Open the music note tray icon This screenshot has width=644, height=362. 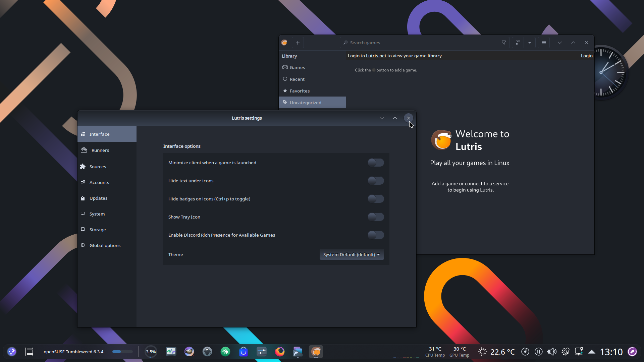[x=525, y=352]
